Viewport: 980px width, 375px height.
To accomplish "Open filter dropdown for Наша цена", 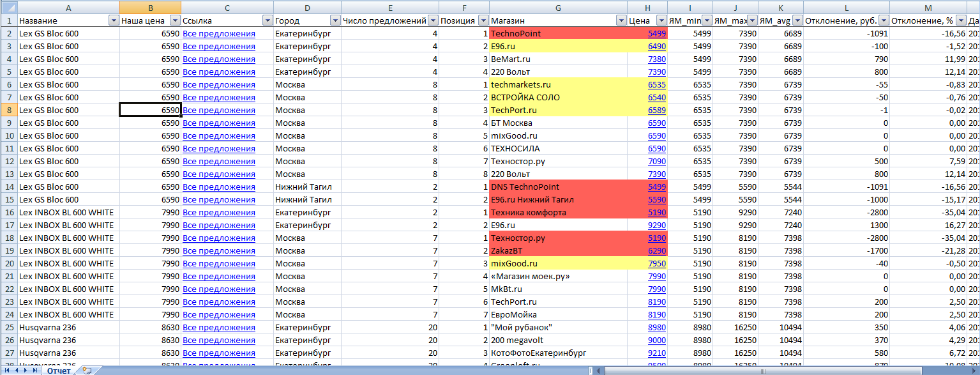I will (x=175, y=20).
